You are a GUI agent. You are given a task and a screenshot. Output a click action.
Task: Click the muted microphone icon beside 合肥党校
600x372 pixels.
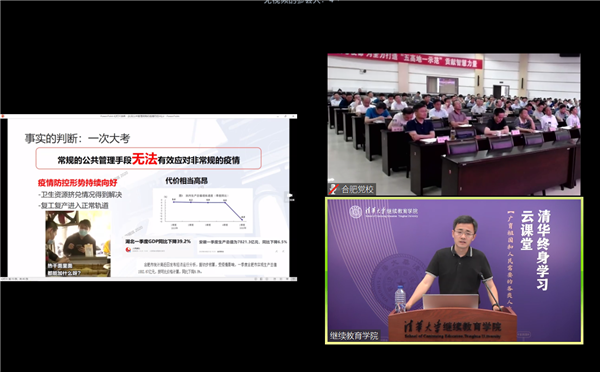(334, 189)
